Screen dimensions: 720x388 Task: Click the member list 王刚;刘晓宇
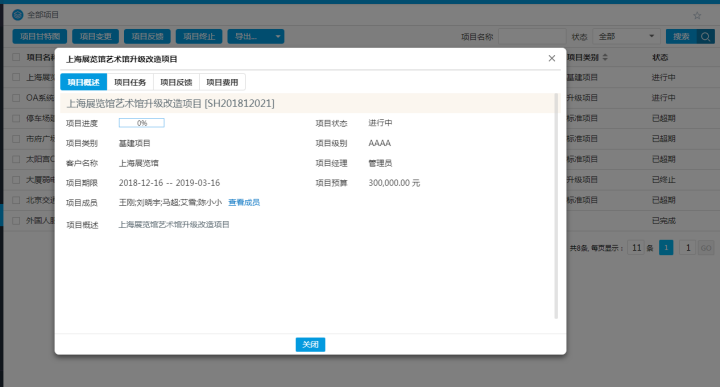pos(170,202)
